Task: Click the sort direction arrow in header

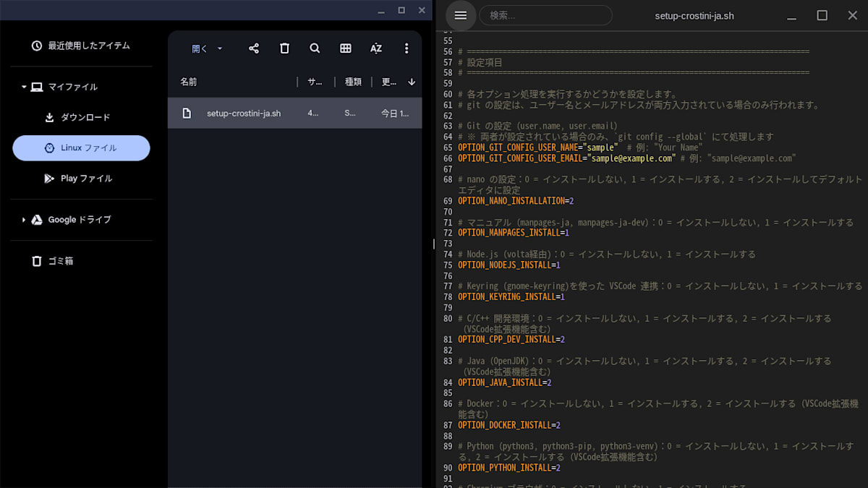Action: (x=412, y=82)
